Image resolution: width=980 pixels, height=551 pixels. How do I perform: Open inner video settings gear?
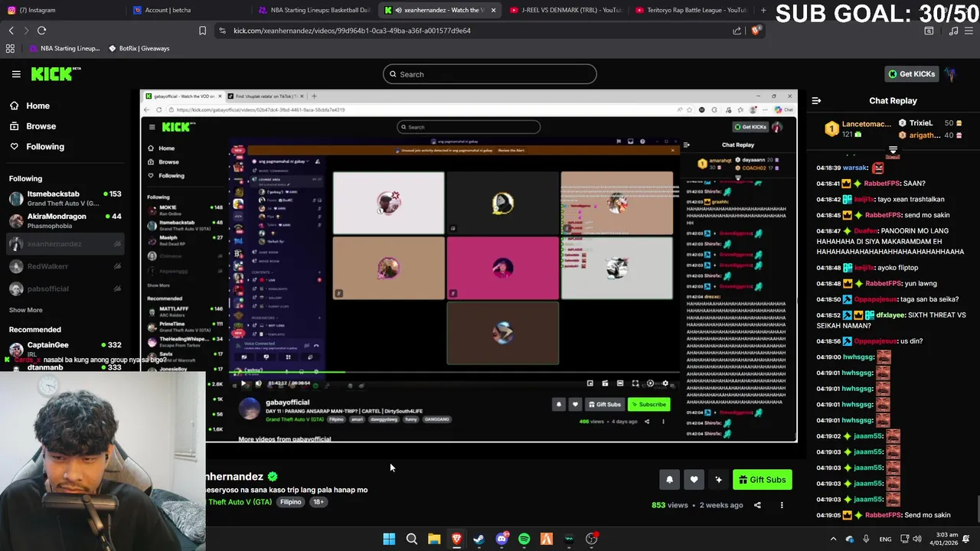click(x=665, y=383)
